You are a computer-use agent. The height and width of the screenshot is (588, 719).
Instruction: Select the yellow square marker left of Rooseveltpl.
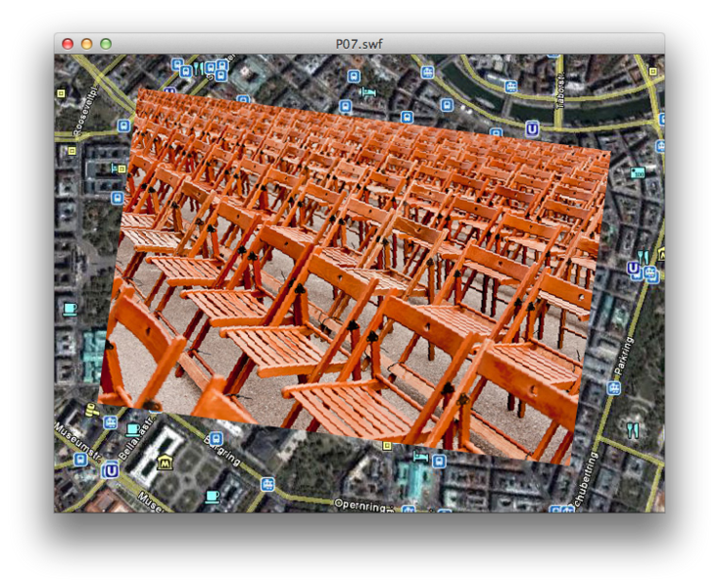(x=61, y=93)
